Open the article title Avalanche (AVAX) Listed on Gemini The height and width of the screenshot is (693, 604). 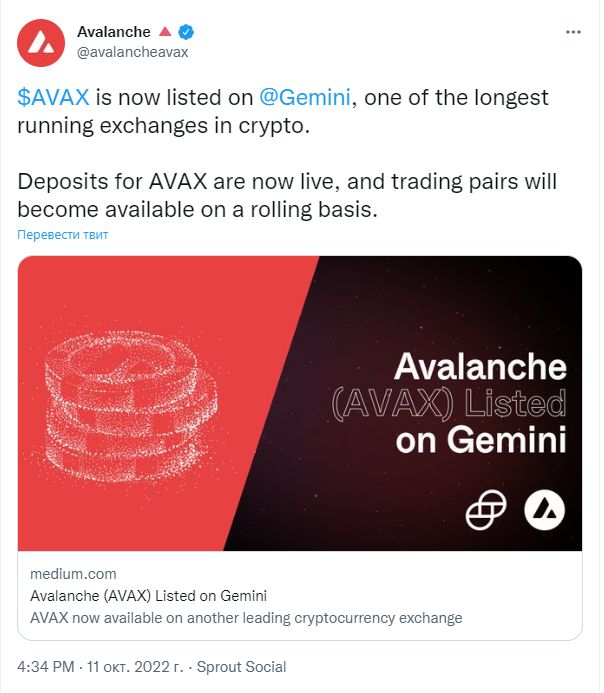point(148,595)
